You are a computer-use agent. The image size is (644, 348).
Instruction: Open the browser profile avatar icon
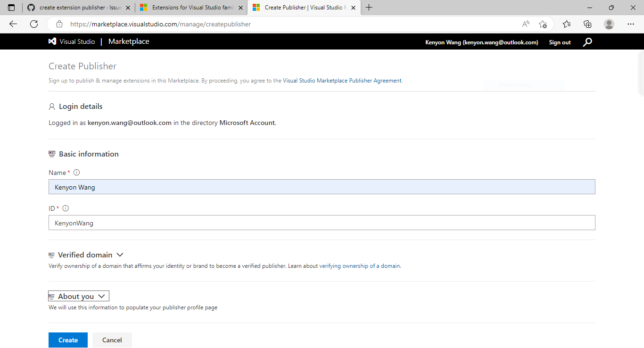pos(609,24)
